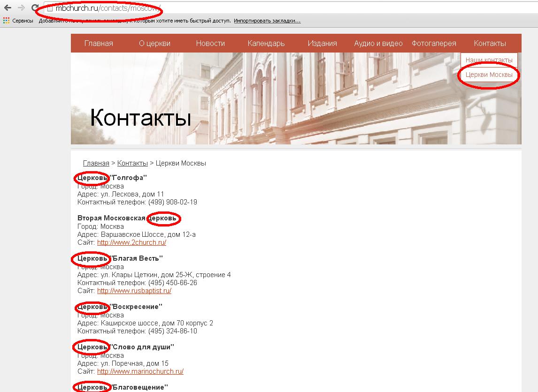Click the browser forward arrow
Screen dimensions: 538x392
pos(21,8)
